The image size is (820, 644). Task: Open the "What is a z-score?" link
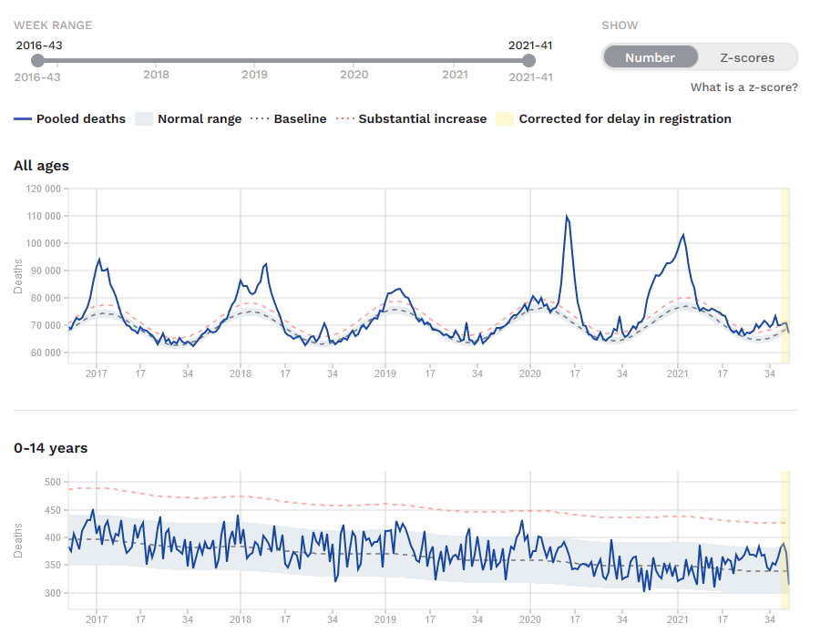[x=743, y=87]
